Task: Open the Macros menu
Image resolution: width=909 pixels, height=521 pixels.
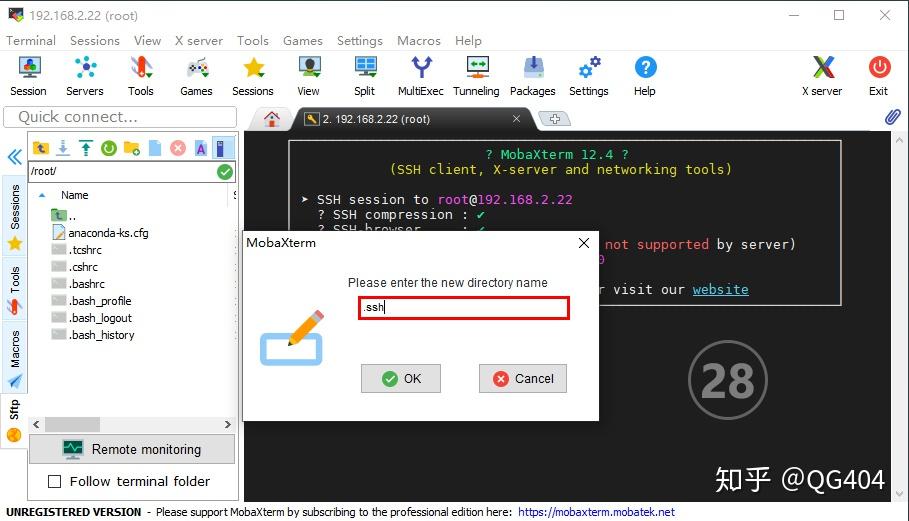Action: tap(418, 41)
